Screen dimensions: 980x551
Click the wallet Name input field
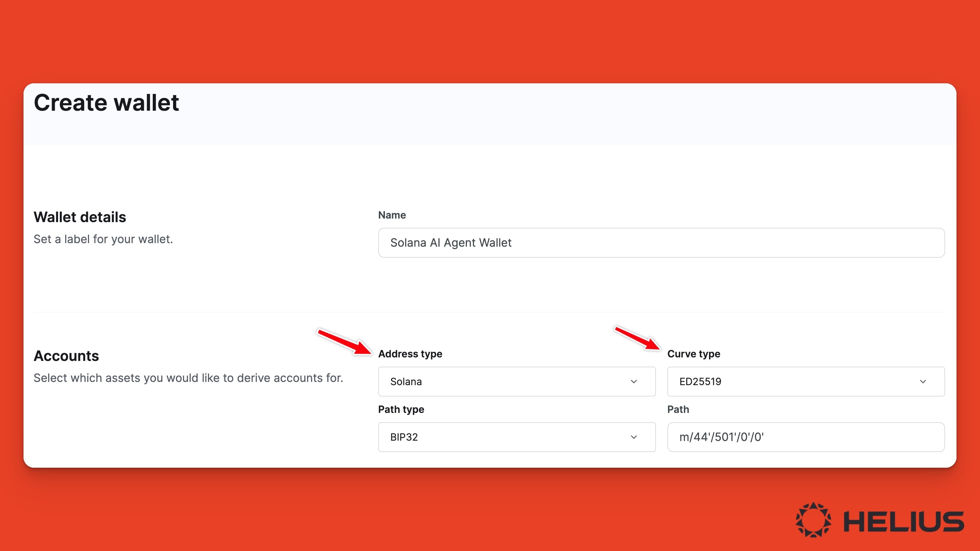click(x=661, y=243)
